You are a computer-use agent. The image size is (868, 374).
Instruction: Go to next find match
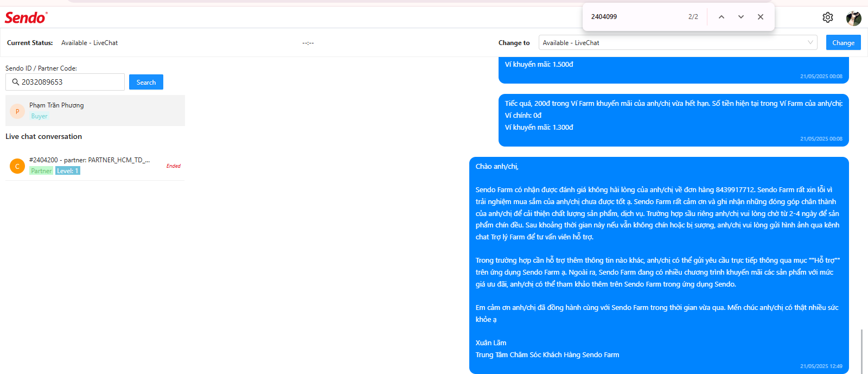point(741,17)
